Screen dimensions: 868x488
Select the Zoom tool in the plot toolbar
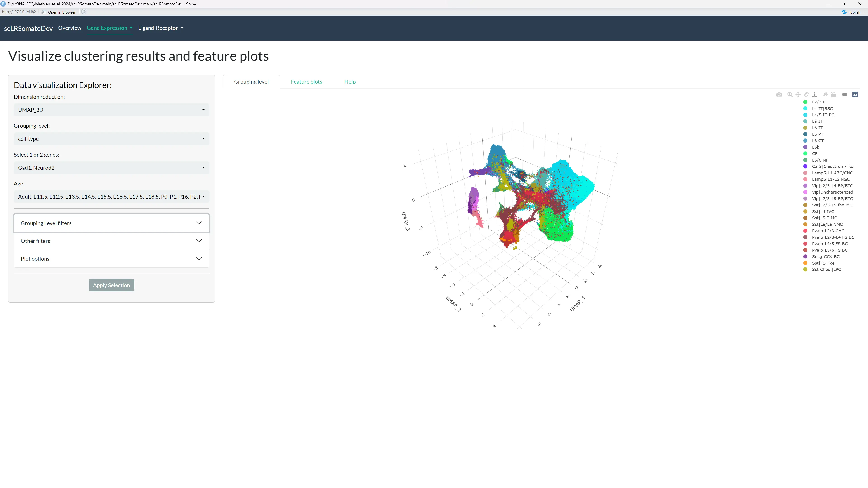790,95
